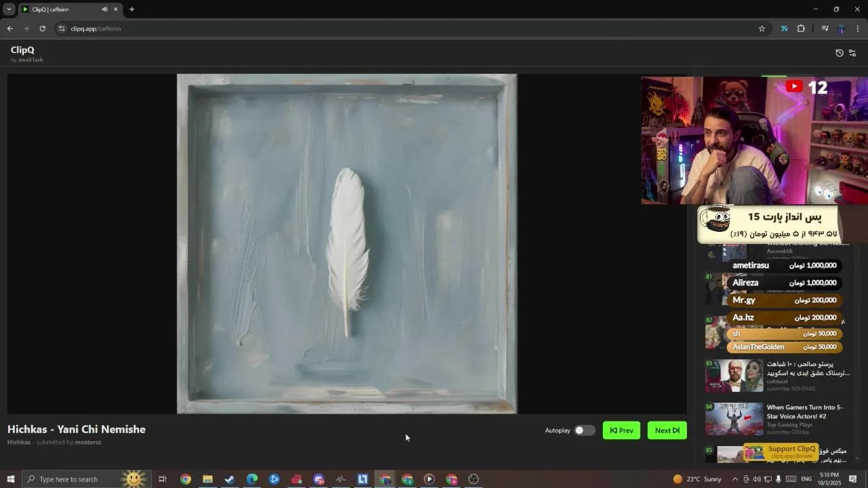Image resolution: width=868 pixels, height=488 pixels.
Task: Click the feather painting video player
Action: (x=347, y=244)
